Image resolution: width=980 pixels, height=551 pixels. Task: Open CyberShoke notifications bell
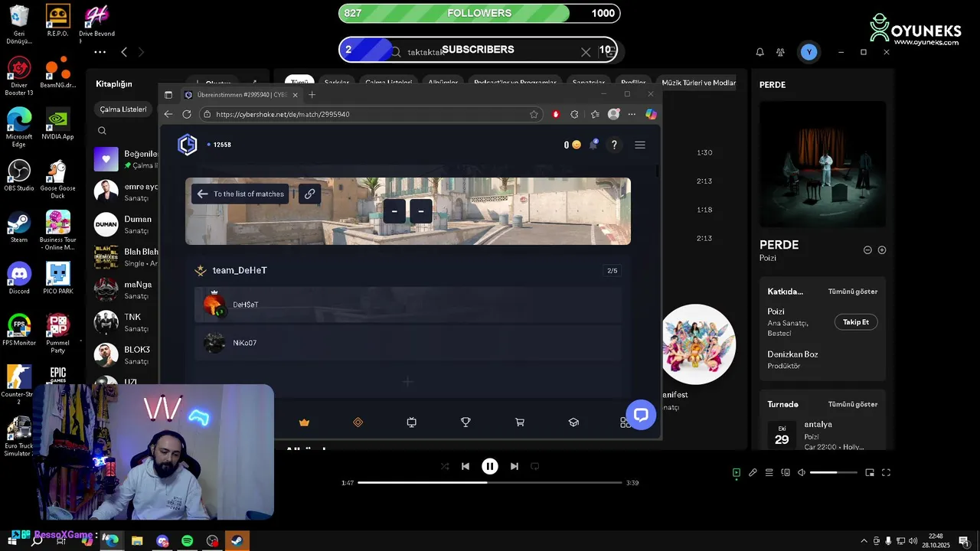click(593, 145)
